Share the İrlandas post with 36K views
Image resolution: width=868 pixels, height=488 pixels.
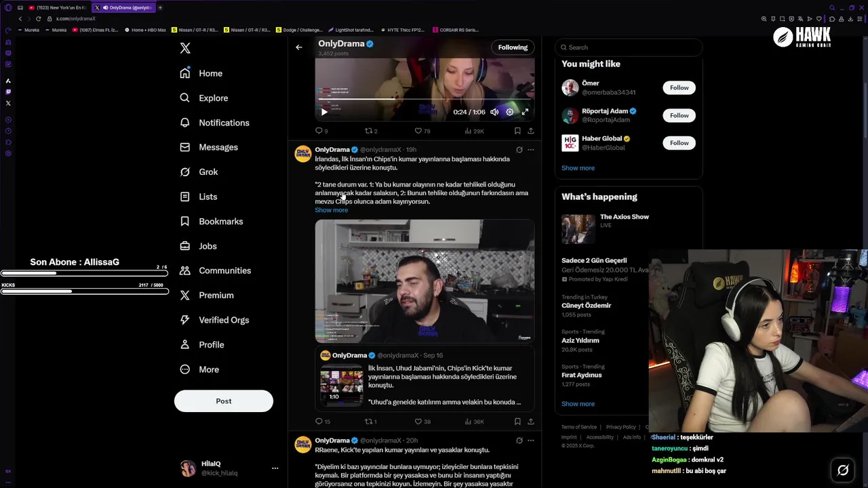[x=531, y=422]
